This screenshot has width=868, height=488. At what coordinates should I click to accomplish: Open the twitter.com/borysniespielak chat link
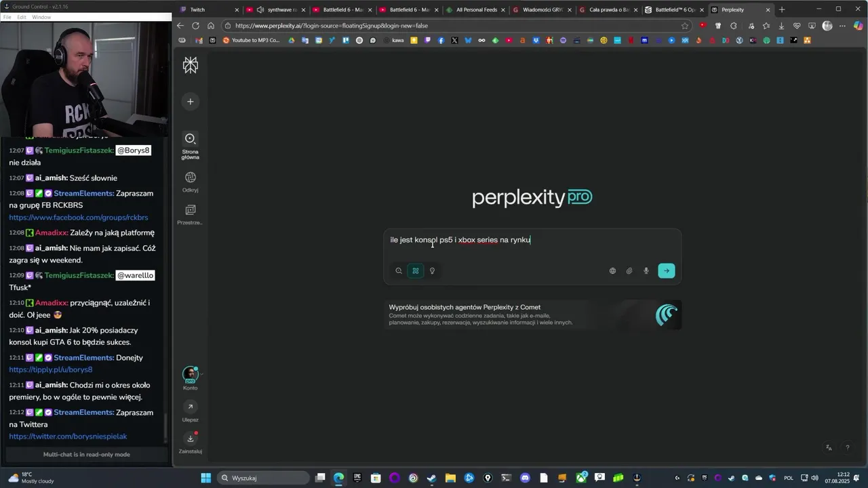pyautogui.click(x=68, y=436)
